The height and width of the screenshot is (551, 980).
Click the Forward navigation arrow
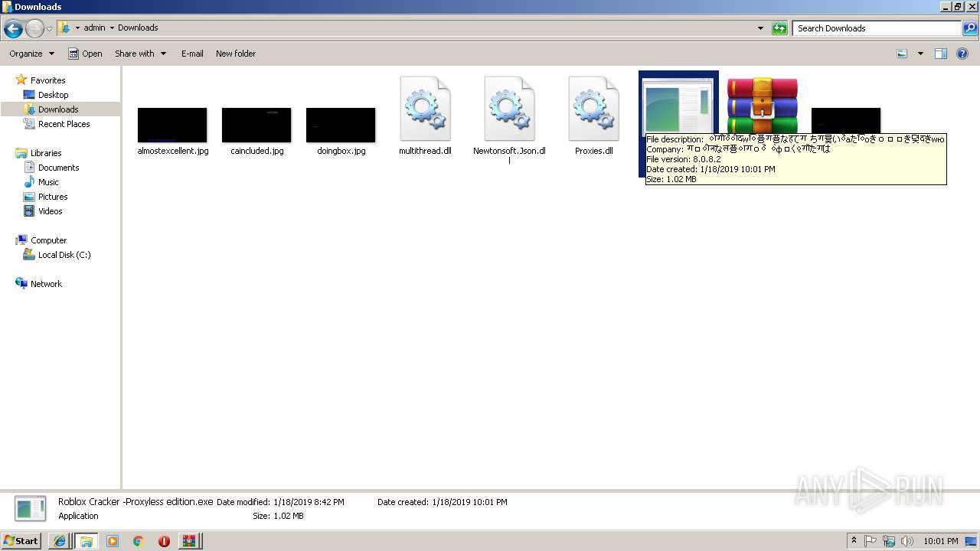34,28
